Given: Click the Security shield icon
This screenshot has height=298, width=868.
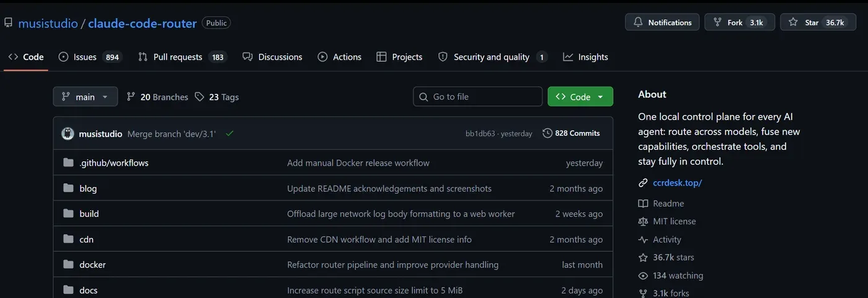Looking at the screenshot, I should click(443, 57).
